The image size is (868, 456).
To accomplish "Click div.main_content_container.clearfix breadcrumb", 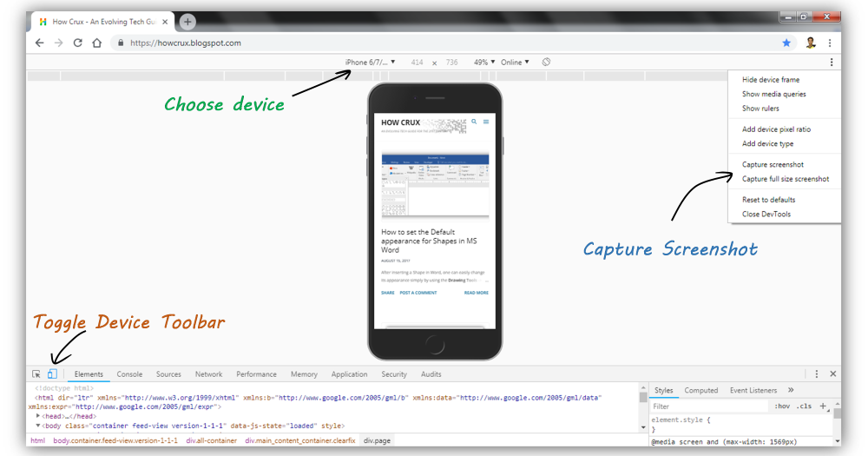I will pyautogui.click(x=300, y=440).
